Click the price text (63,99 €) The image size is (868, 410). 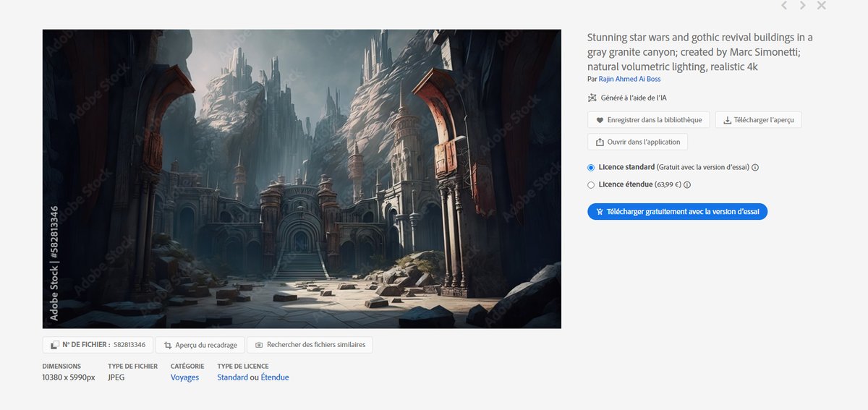coord(668,185)
